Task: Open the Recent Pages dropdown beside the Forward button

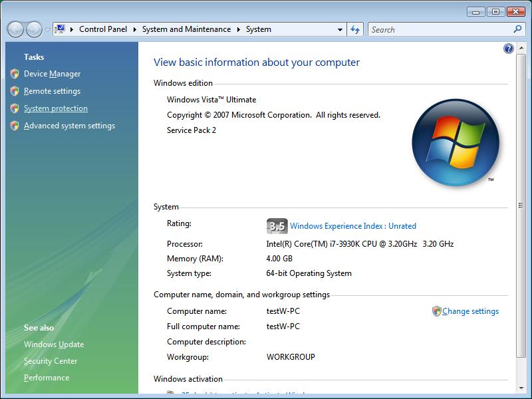Action: pos(47,30)
